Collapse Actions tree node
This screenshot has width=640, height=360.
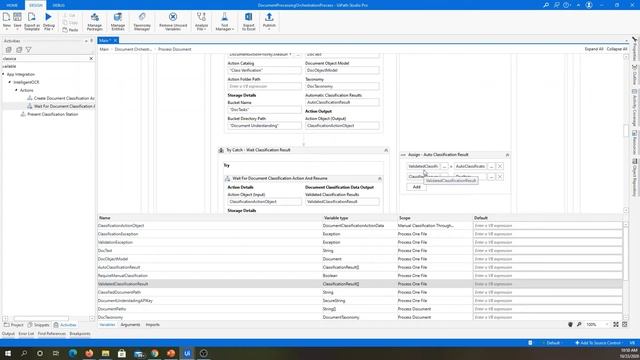[16, 90]
